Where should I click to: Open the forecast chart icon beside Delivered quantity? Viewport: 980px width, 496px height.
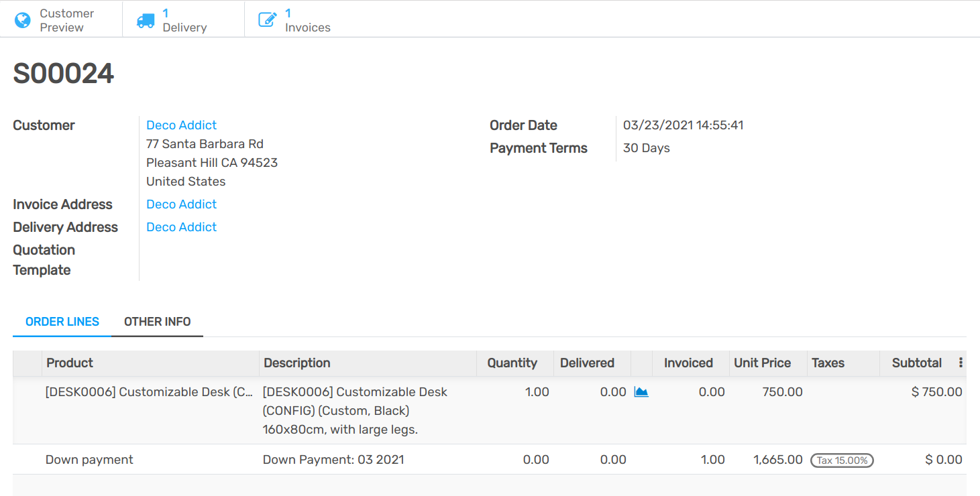[x=641, y=391]
